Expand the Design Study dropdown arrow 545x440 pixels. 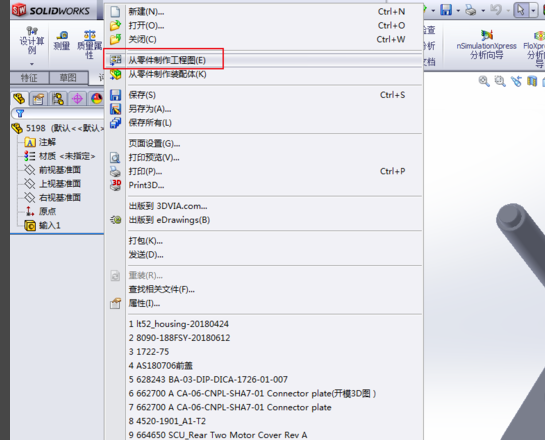click(32, 64)
